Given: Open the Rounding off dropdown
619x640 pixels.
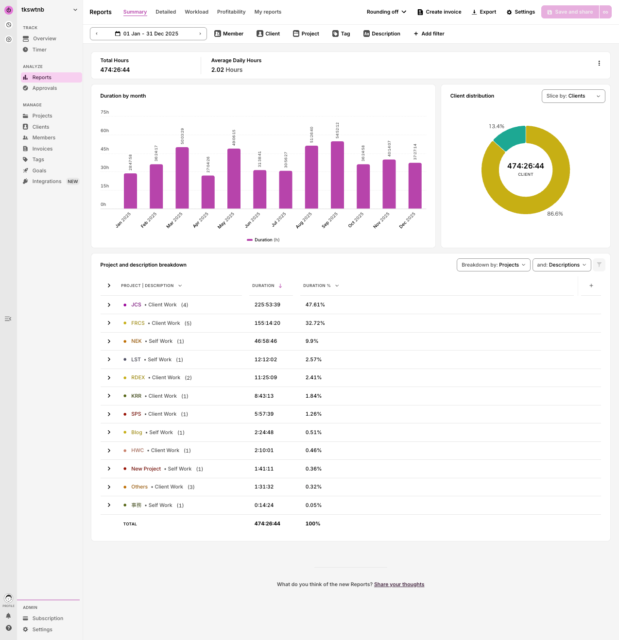Looking at the screenshot, I should point(386,12).
